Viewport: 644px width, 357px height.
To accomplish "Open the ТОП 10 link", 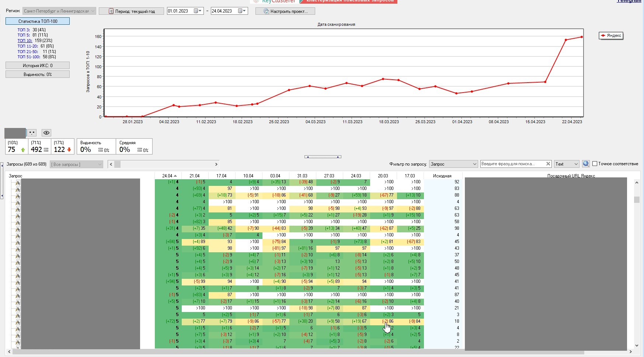I will pyautogui.click(x=25, y=41).
